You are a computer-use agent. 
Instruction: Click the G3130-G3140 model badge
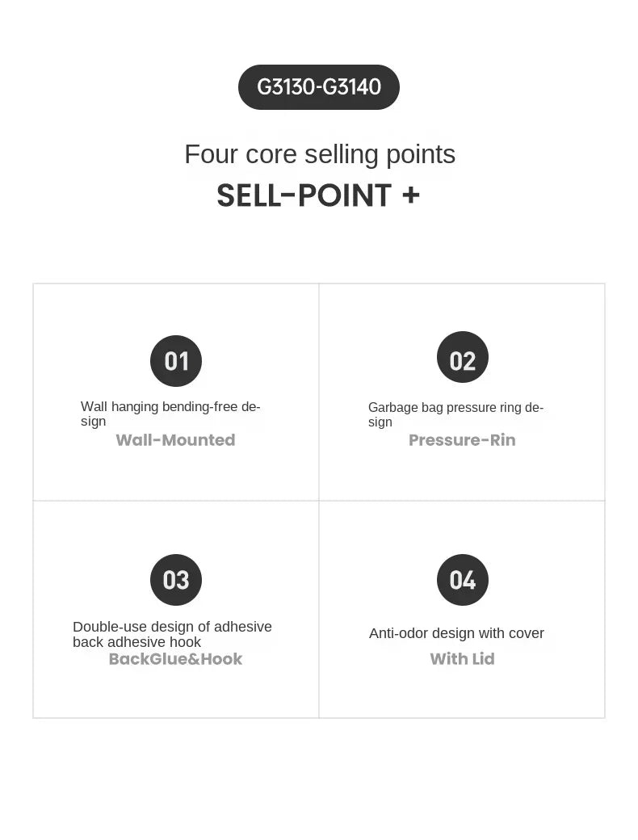[319, 87]
